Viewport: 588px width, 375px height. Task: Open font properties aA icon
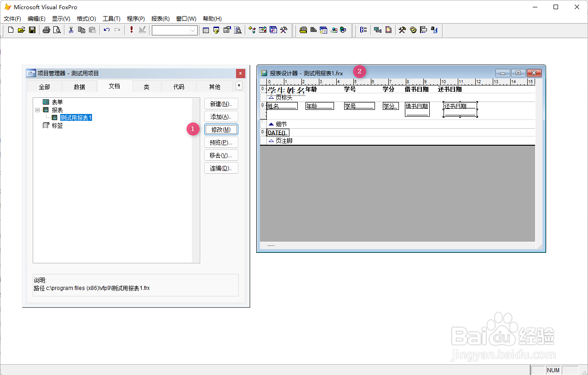pyautogui.click(x=434, y=30)
